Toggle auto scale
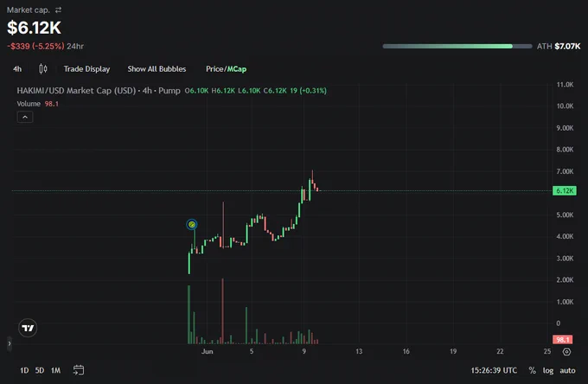 tap(567, 370)
